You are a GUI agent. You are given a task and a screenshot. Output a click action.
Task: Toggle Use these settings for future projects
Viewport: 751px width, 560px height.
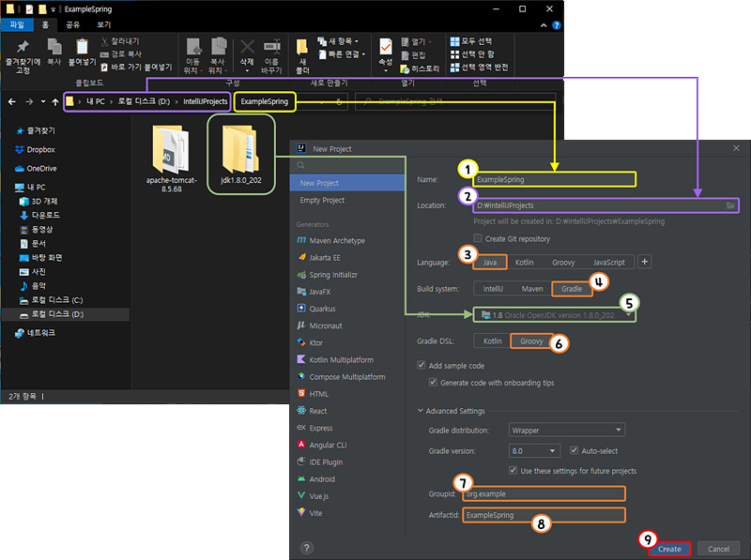[513, 471]
